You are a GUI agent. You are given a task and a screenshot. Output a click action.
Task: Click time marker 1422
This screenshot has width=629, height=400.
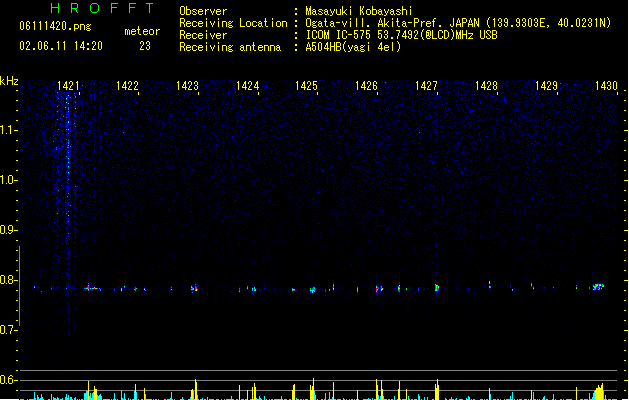pos(127,86)
